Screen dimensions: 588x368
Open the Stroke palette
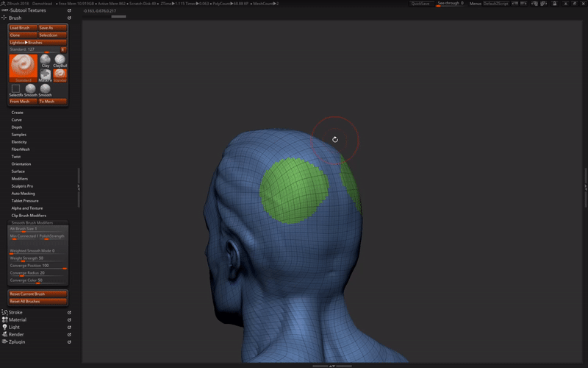coord(15,312)
